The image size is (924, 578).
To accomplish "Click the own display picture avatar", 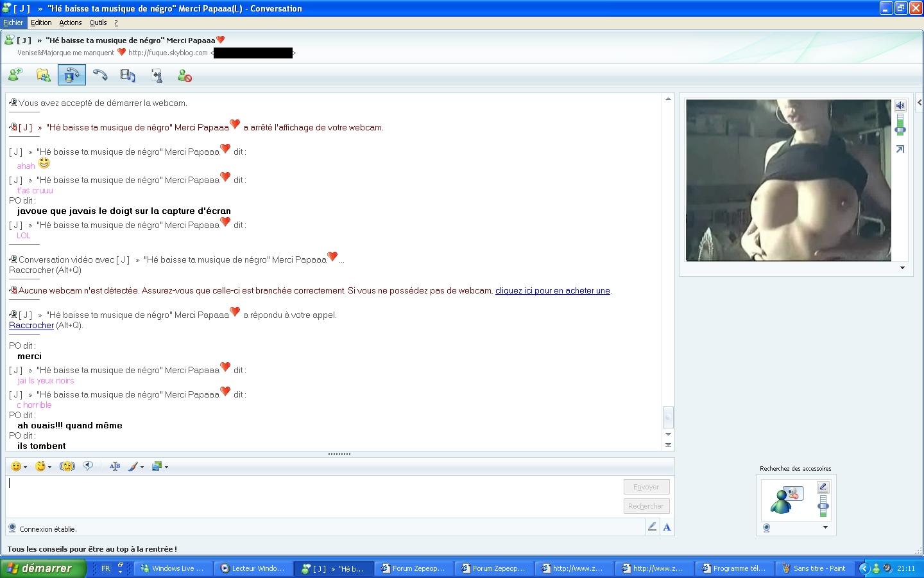I will click(x=787, y=500).
